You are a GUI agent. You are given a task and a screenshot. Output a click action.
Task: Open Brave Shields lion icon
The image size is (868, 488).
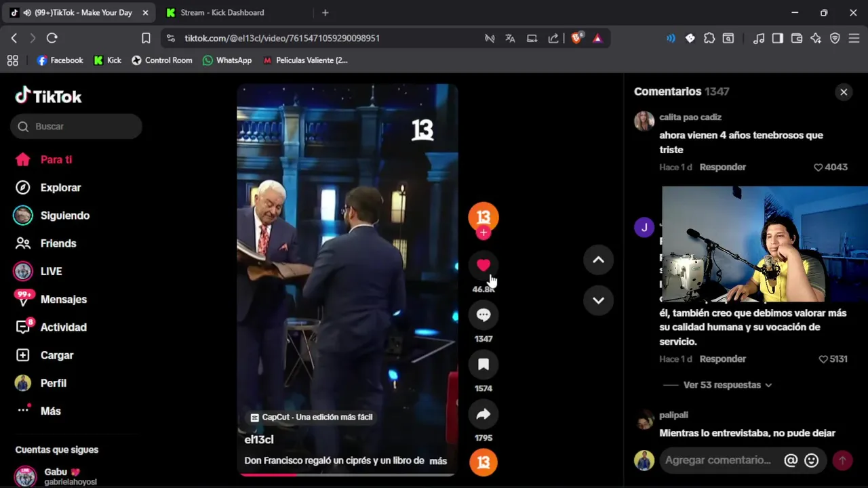(576, 38)
